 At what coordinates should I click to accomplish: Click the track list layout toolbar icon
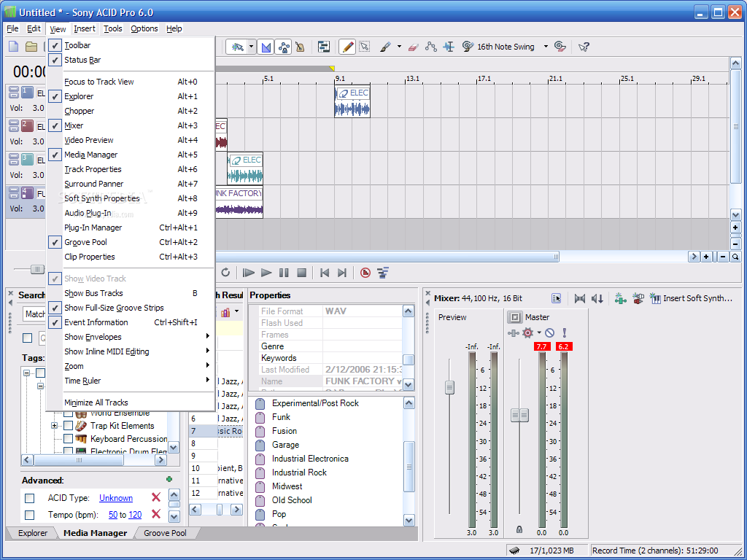[324, 47]
